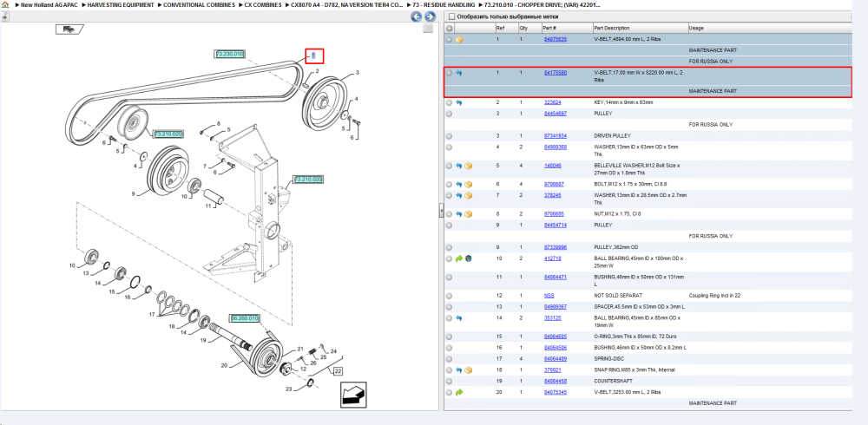Click the blue arrow icon on row 84175580

(459, 73)
